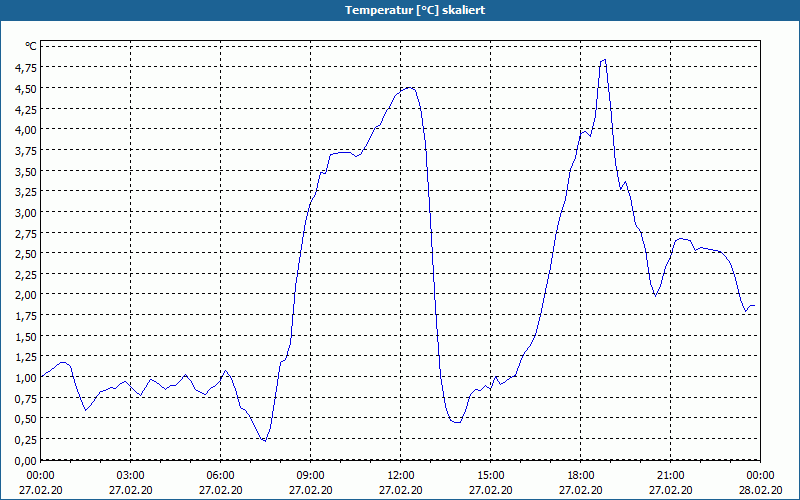This screenshot has height=500, width=800.
Task: Click the 09:00 time axis label
Action: (x=311, y=476)
